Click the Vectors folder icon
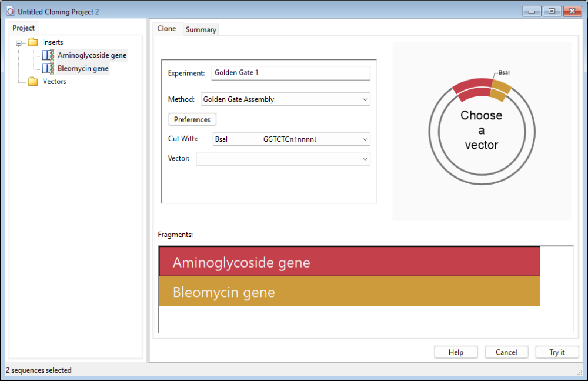Image resolution: width=588 pixels, height=381 pixels. (x=34, y=81)
